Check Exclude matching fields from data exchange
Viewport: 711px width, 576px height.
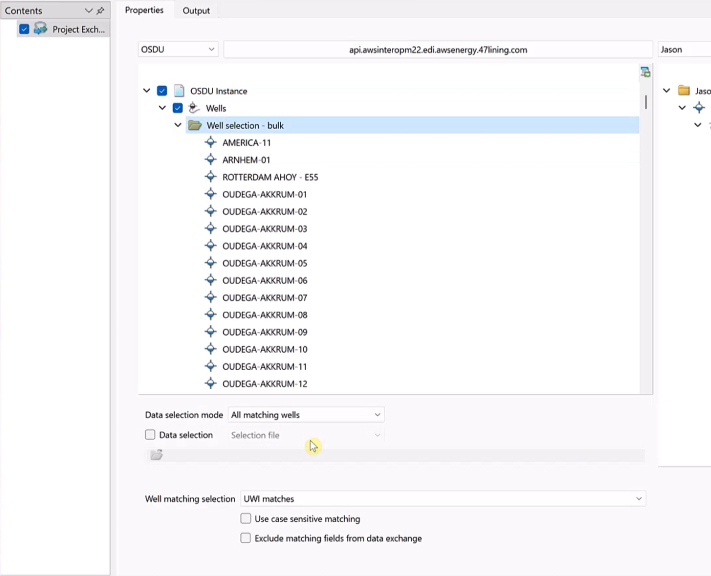[246, 538]
